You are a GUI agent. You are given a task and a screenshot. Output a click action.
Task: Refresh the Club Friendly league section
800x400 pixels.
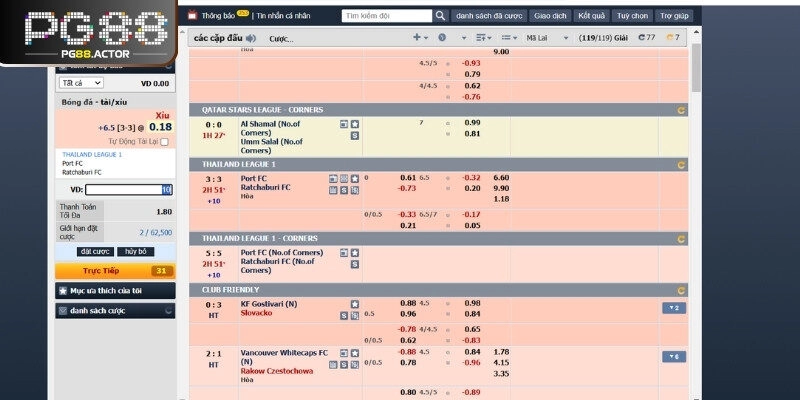tap(682, 289)
